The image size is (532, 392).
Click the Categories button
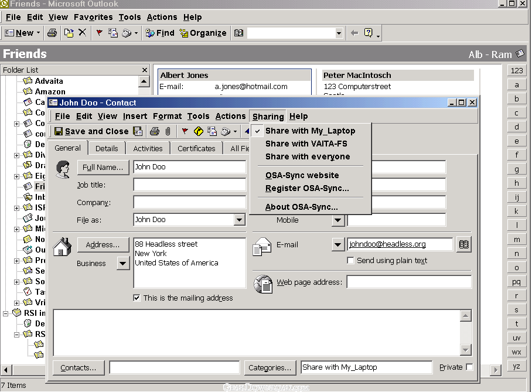270,367
